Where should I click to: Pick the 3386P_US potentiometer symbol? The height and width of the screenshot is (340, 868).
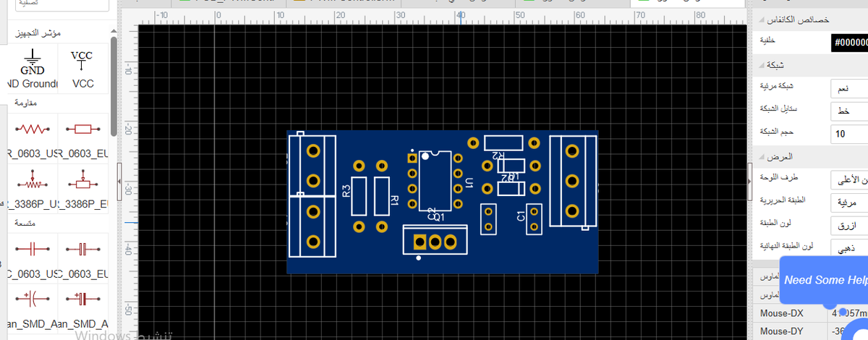(x=33, y=188)
